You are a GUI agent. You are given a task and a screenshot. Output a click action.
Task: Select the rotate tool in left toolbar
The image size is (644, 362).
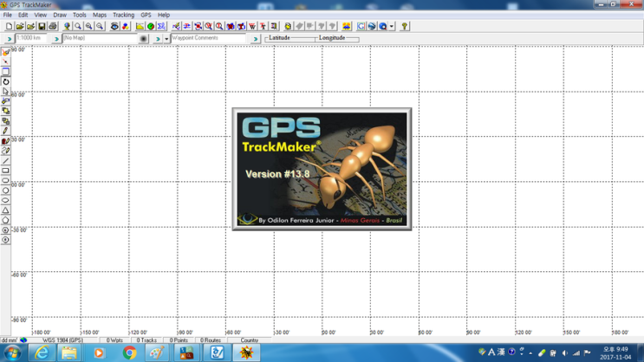click(5, 81)
